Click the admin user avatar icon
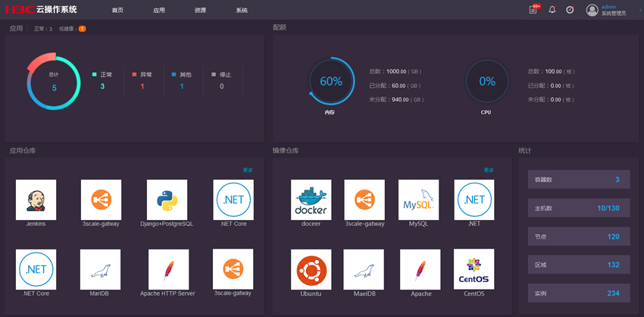 click(592, 11)
